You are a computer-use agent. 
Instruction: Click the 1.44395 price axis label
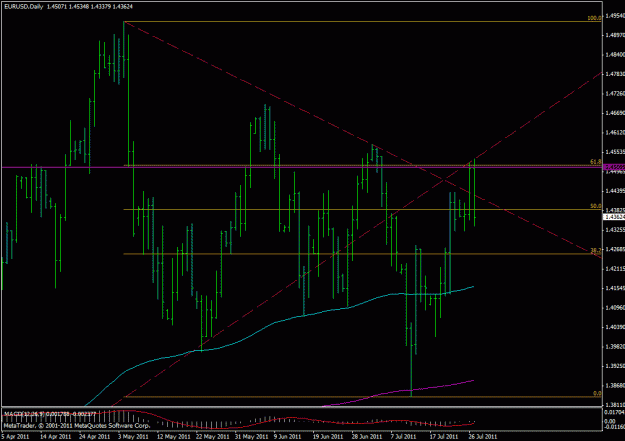click(615, 191)
